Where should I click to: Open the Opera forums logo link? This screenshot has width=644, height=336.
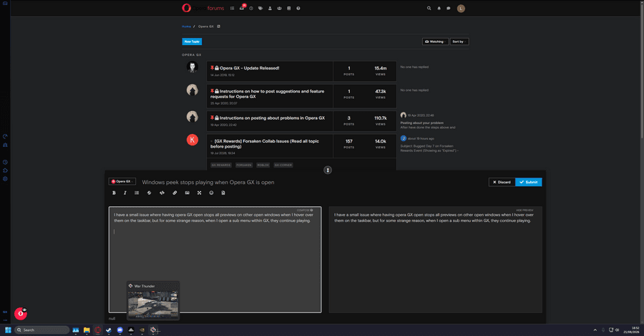(203, 8)
